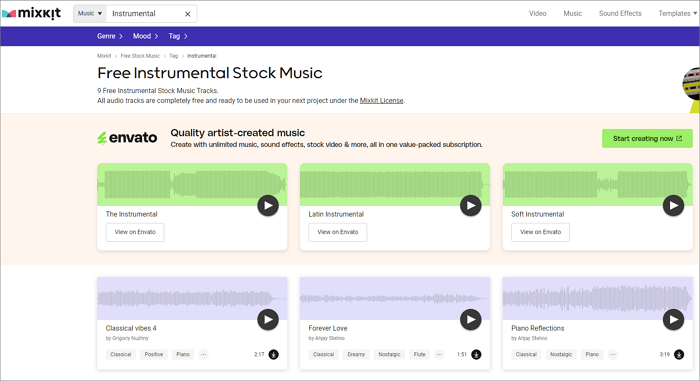Click the Envato logo

point(127,138)
